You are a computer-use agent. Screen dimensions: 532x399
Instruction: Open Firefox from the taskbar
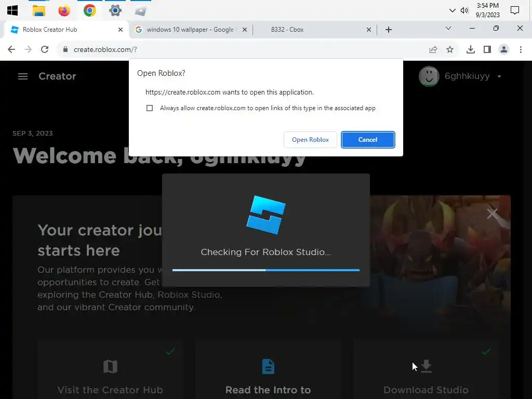tap(64, 10)
